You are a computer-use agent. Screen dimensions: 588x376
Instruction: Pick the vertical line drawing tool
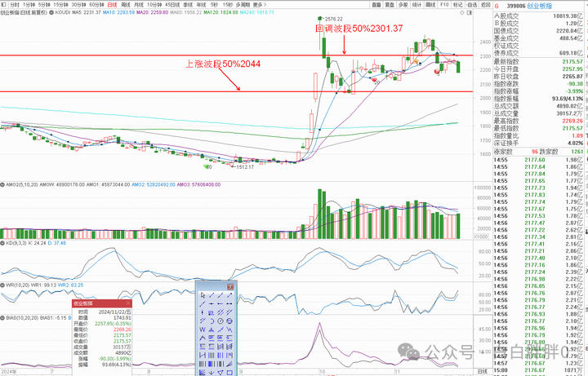[203, 312]
